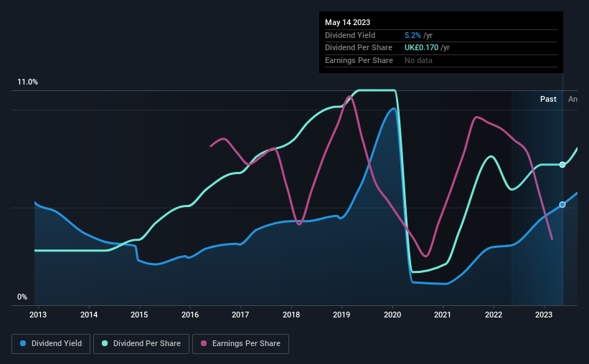Select the Past section label
589x364 pixels.
pos(548,99)
